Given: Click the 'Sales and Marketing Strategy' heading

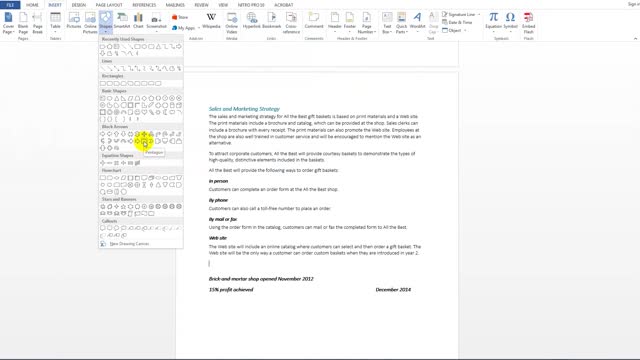Looking at the screenshot, I should coord(244,109).
